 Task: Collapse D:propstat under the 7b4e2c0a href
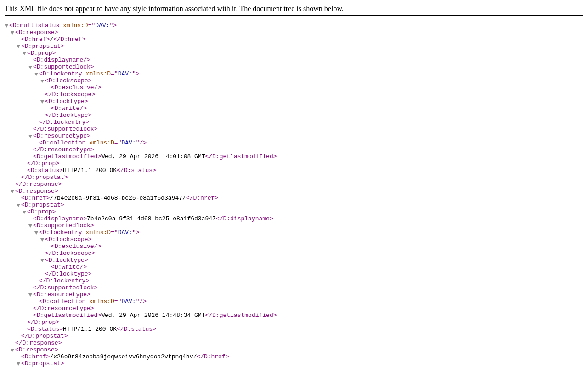tap(18, 205)
